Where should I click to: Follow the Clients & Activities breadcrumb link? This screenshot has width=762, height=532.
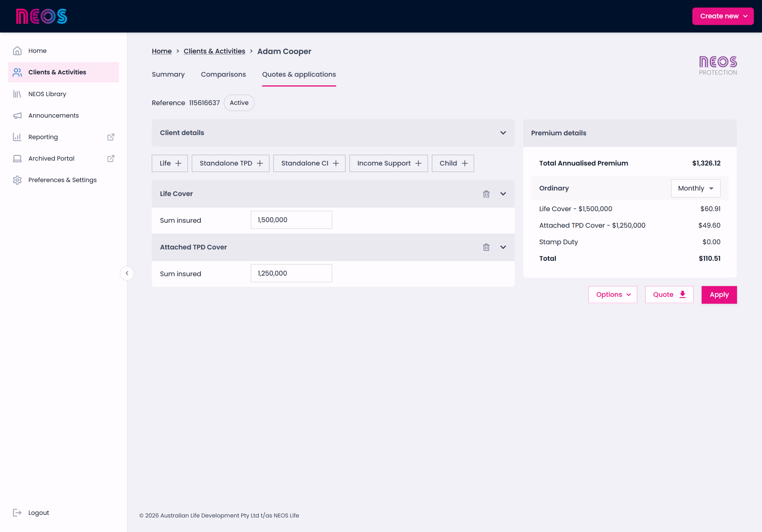coord(214,51)
